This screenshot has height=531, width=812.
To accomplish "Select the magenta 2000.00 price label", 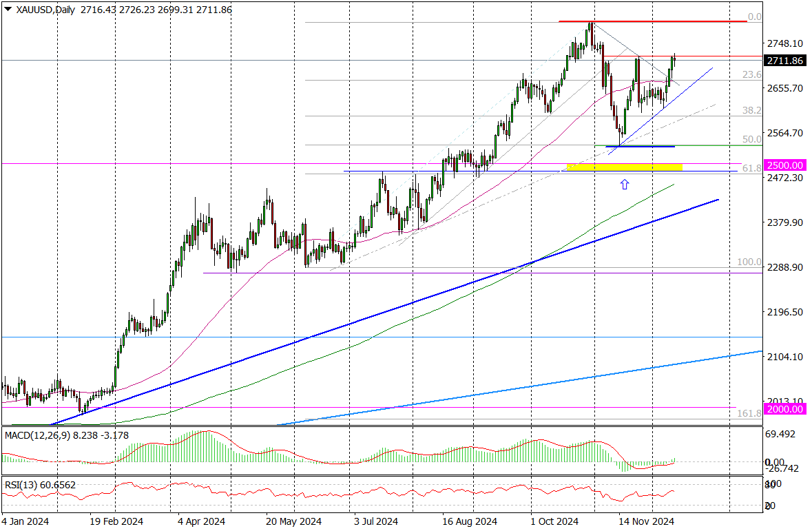I will point(784,409).
